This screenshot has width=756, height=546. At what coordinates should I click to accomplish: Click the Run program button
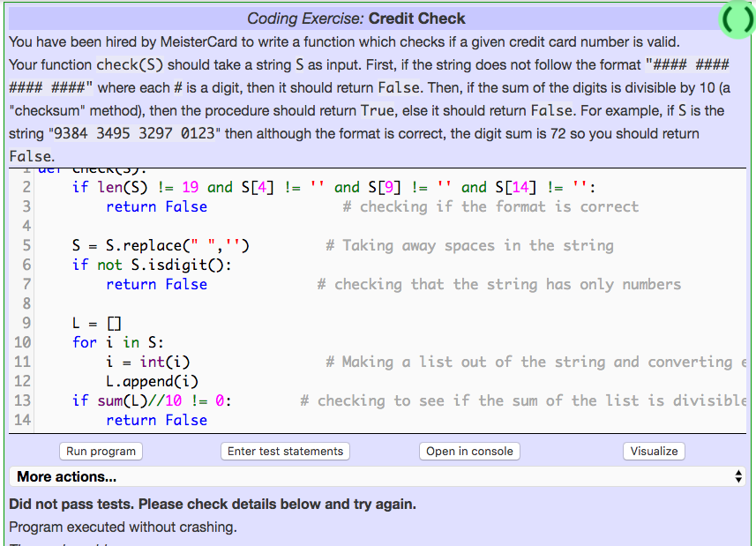pyautogui.click(x=100, y=451)
